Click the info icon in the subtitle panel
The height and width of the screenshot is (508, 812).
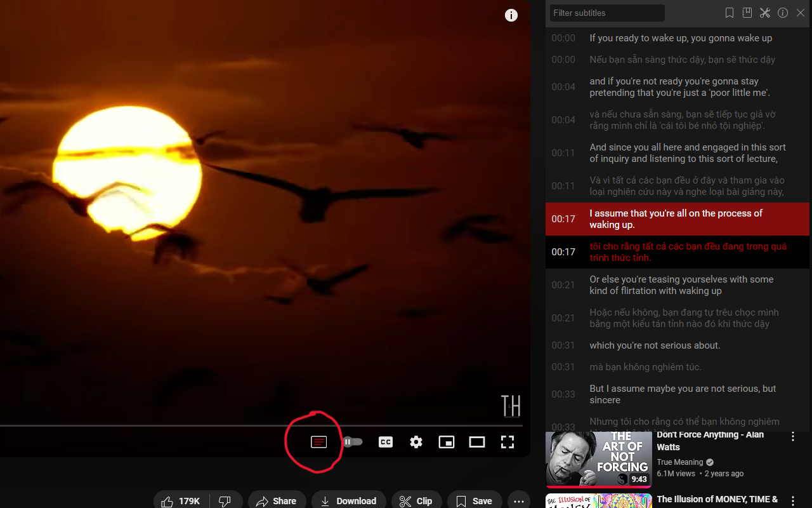pos(782,13)
